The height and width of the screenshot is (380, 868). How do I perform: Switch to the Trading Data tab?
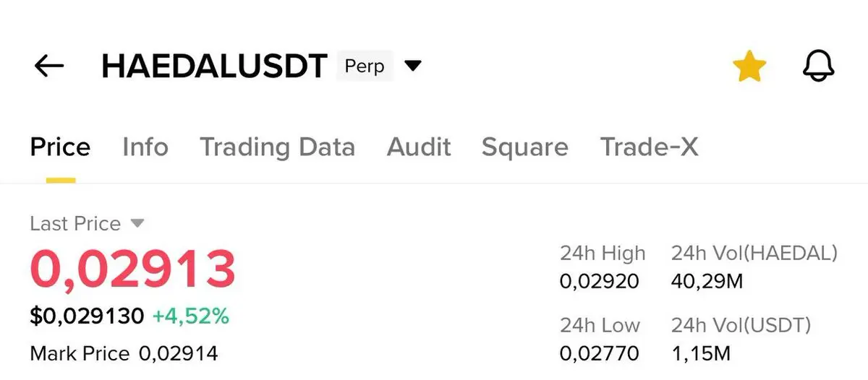277,147
